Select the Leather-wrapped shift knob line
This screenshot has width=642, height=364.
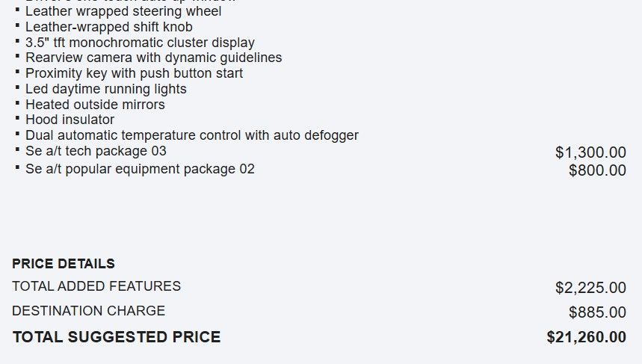tap(109, 27)
